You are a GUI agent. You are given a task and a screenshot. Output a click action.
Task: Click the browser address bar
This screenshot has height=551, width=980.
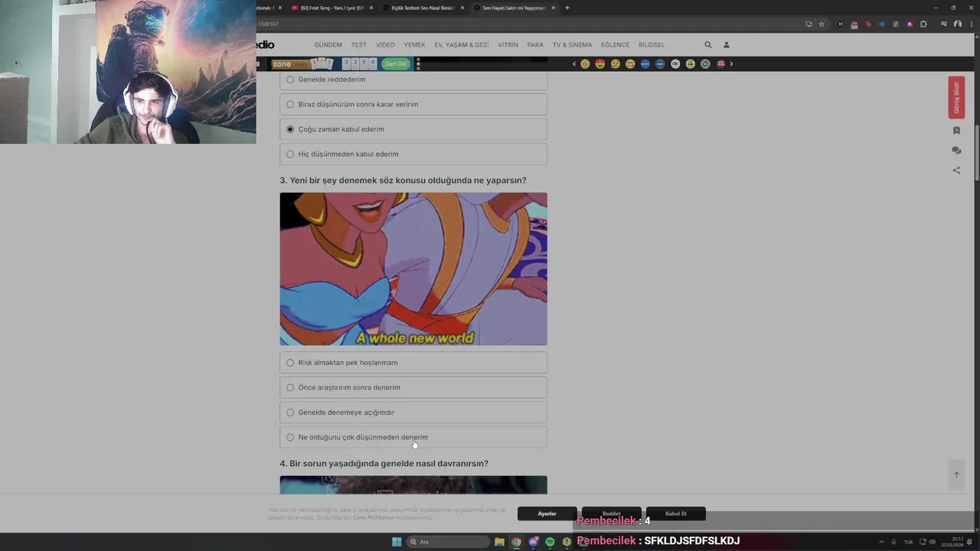coord(528,24)
